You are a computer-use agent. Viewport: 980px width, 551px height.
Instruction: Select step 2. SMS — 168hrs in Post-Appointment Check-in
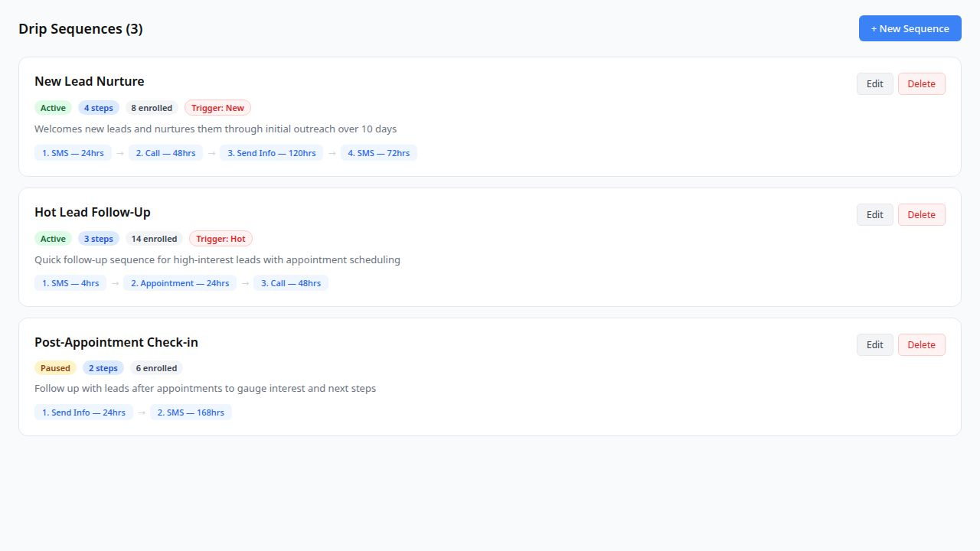(190, 412)
